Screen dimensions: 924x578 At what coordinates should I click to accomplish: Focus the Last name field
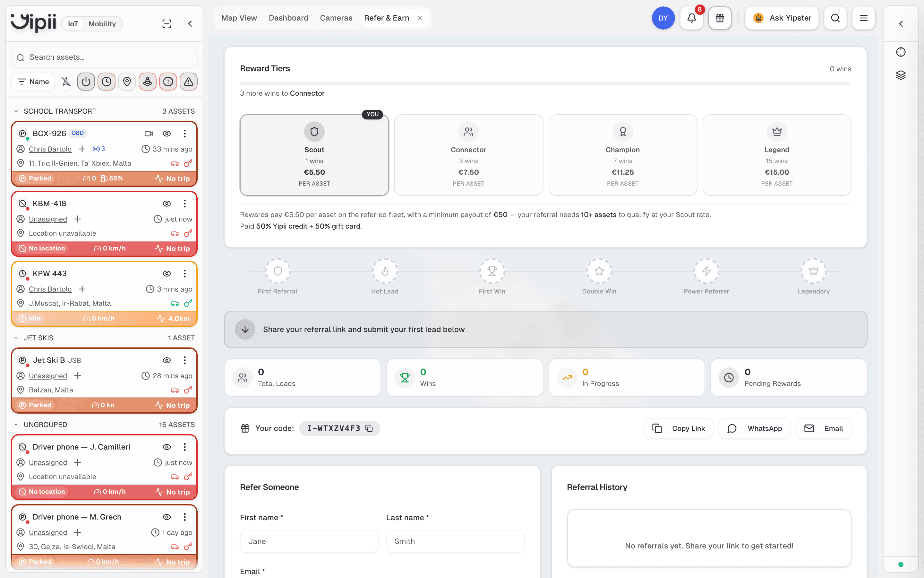click(455, 541)
